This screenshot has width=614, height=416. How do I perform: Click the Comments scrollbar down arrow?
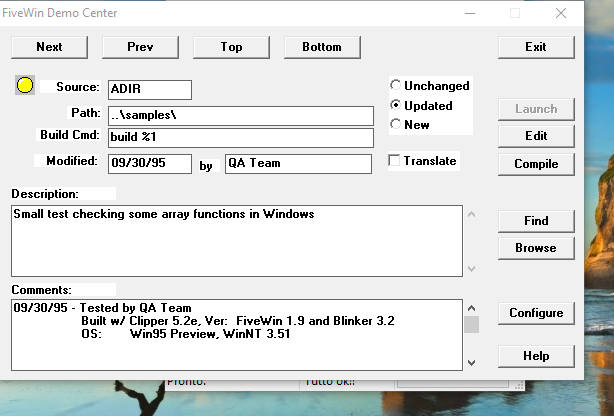471,363
